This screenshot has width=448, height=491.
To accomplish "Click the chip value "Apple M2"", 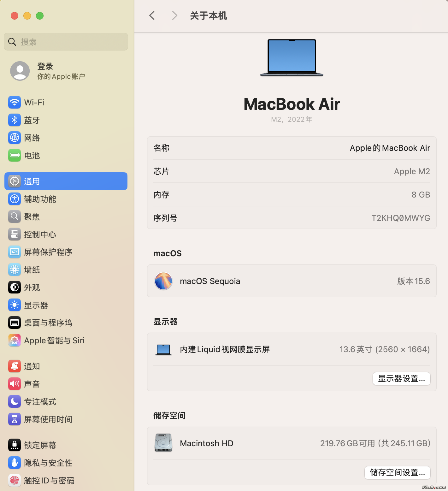I will pyautogui.click(x=412, y=171).
